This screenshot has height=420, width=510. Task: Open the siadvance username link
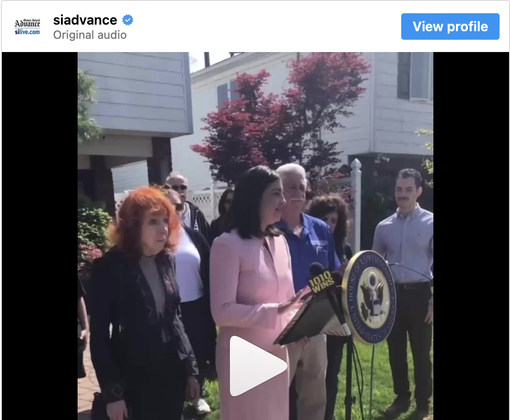pos(85,20)
